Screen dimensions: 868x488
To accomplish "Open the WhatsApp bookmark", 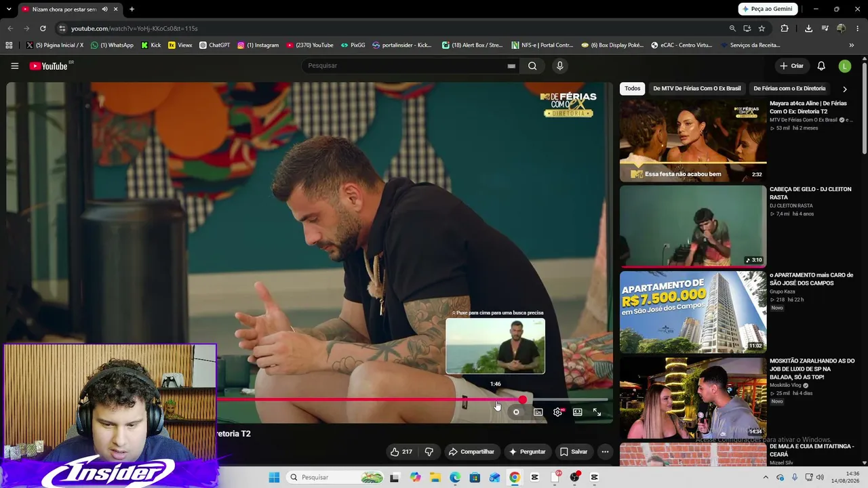I will 112,45.
